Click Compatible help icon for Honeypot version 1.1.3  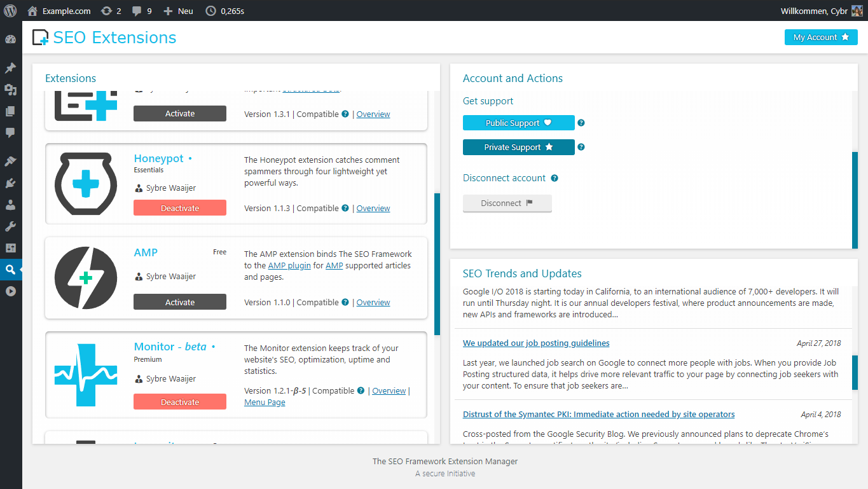click(345, 208)
